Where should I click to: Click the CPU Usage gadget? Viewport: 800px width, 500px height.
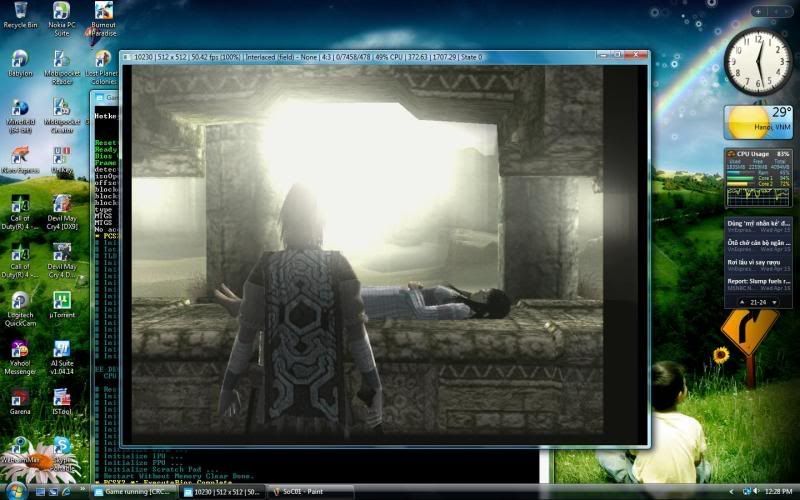(758, 178)
